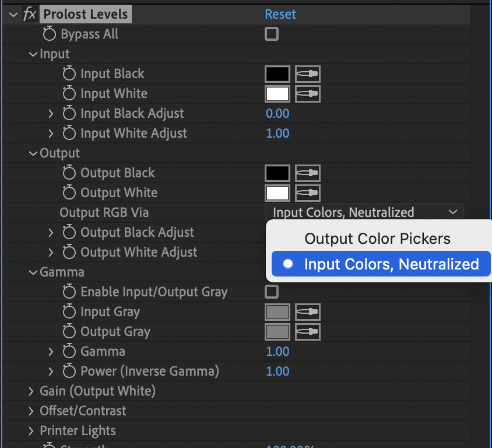Open the Input Gray color swatch
Image resolution: width=492 pixels, height=448 pixels.
click(277, 312)
